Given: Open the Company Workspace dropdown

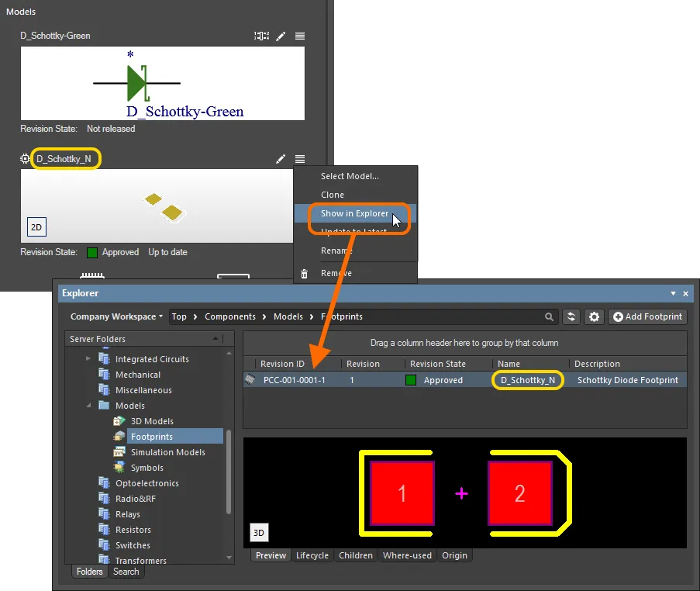Looking at the screenshot, I should [x=116, y=316].
